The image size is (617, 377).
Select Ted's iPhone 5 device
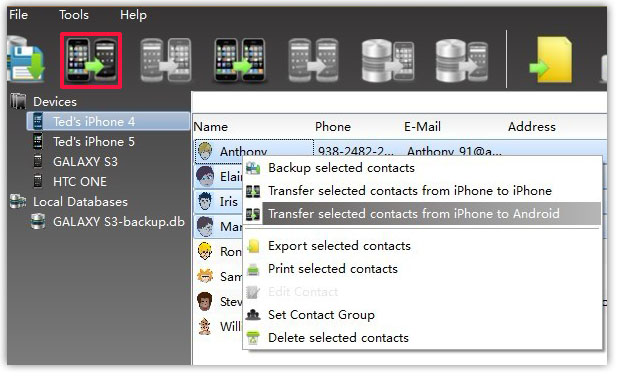pyautogui.click(x=94, y=141)
